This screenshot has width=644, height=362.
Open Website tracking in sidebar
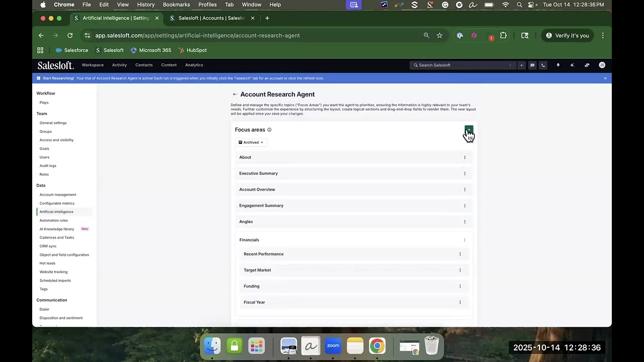53,271
